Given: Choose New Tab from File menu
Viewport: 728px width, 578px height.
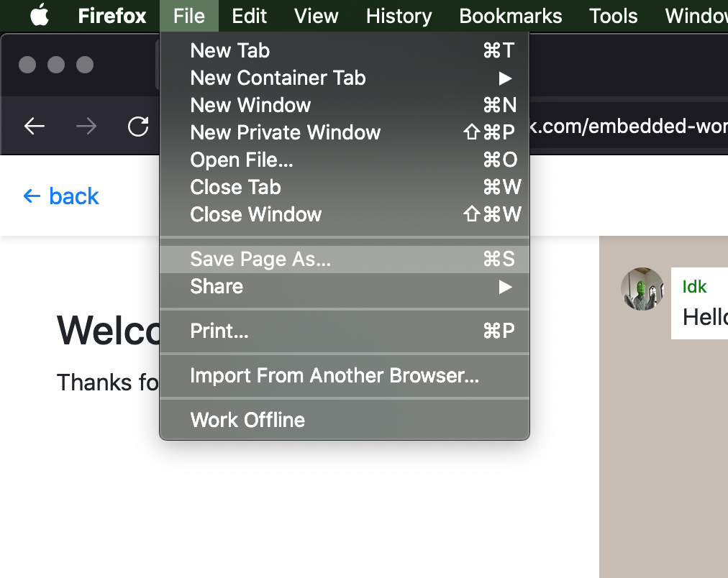Looking at the screenshot, I should coord(345,50).
